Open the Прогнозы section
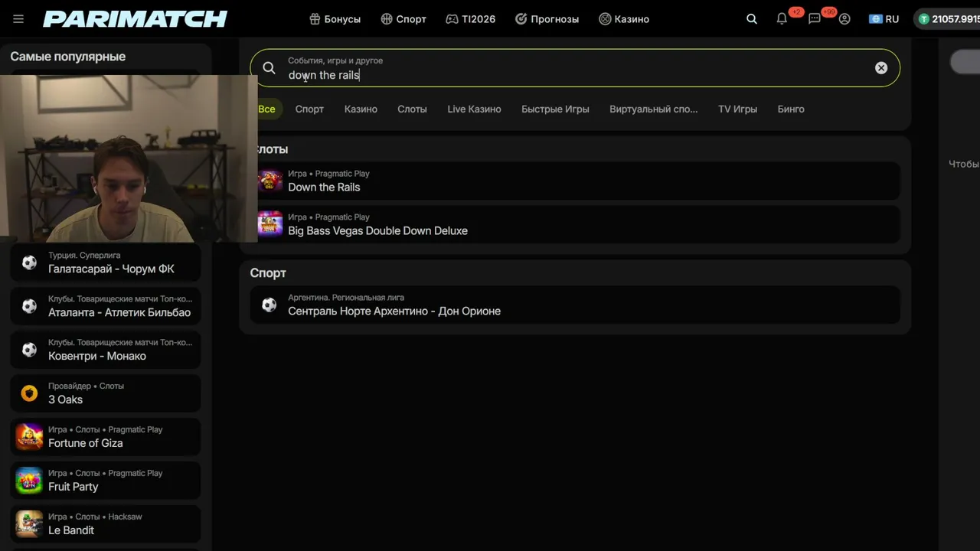The image size is (980, 551). [547, 19]
